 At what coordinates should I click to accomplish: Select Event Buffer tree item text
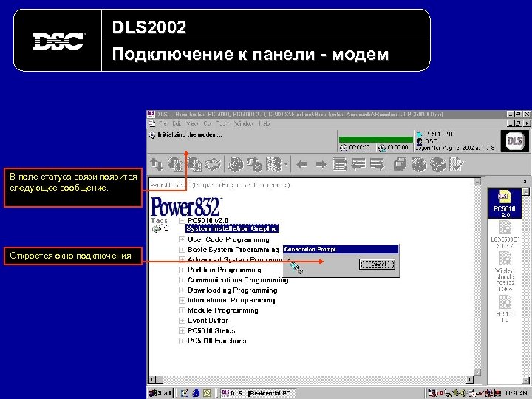point(208,321)
